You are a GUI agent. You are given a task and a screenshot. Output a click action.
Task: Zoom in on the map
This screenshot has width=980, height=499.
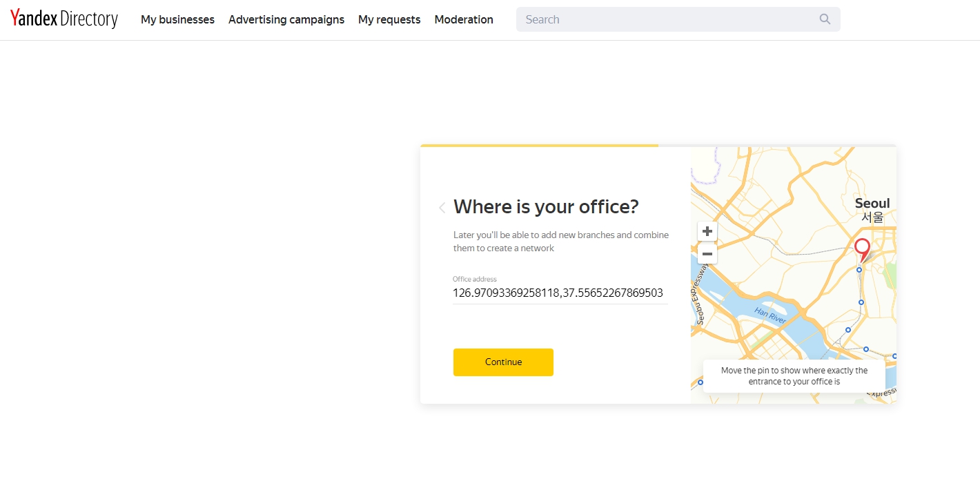[x=707, y=231]
